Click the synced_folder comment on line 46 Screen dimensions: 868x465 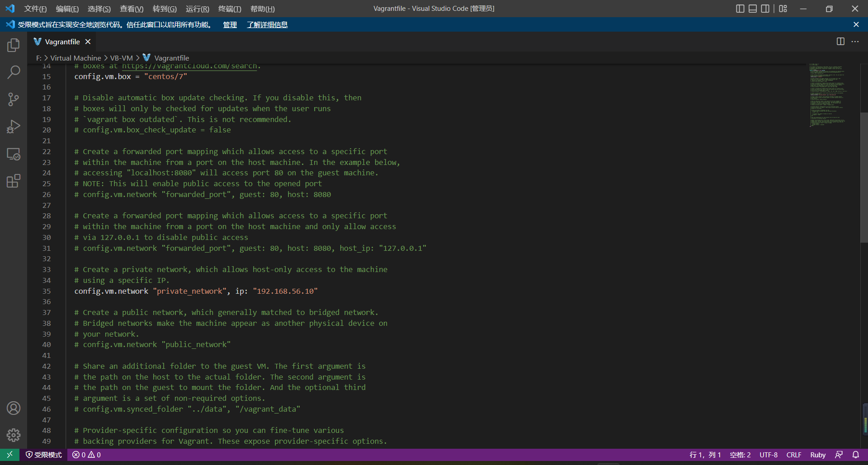click(187, 409)
